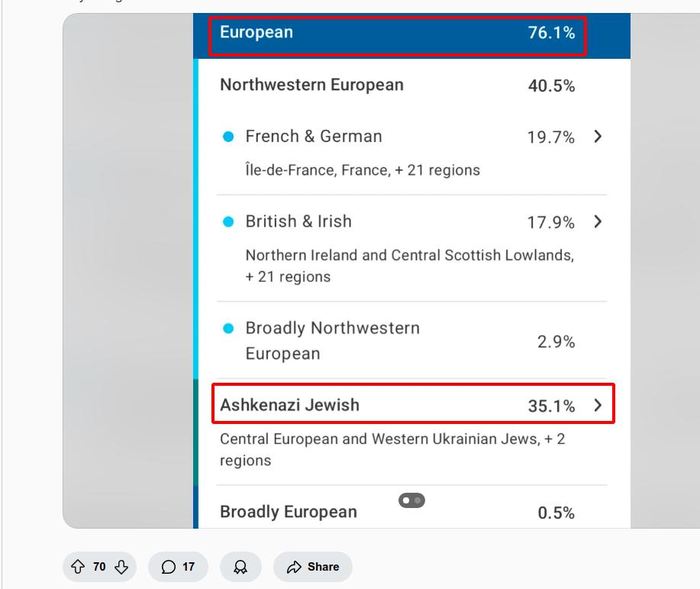Click the Broadly Northwestern European blue dot
700x589 pixels.
pos(227,329)
